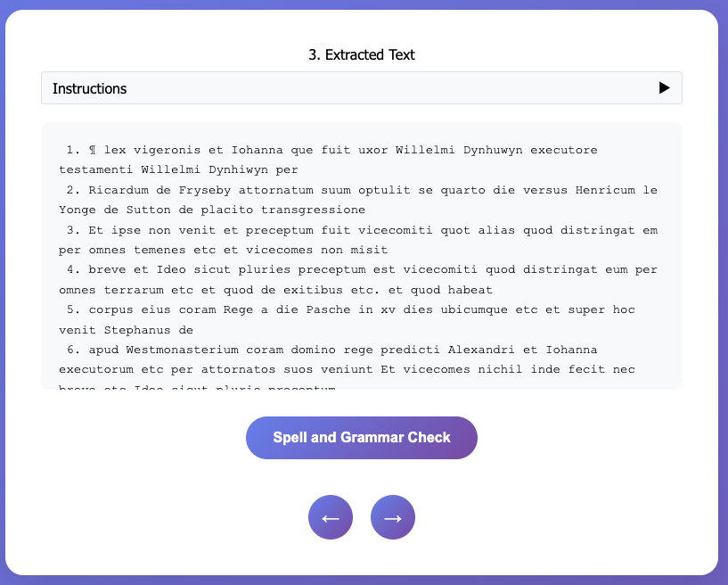This screenshot has height=585, width=728.
Task: Run a spell check on the extracted text
Action: (x=362, y=438)
